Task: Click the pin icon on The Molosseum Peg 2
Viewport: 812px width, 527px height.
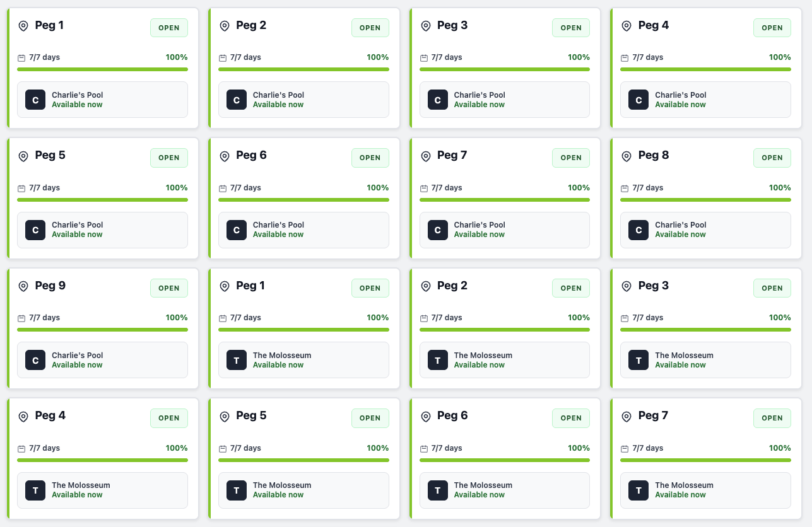Action: tap(426, 286)
